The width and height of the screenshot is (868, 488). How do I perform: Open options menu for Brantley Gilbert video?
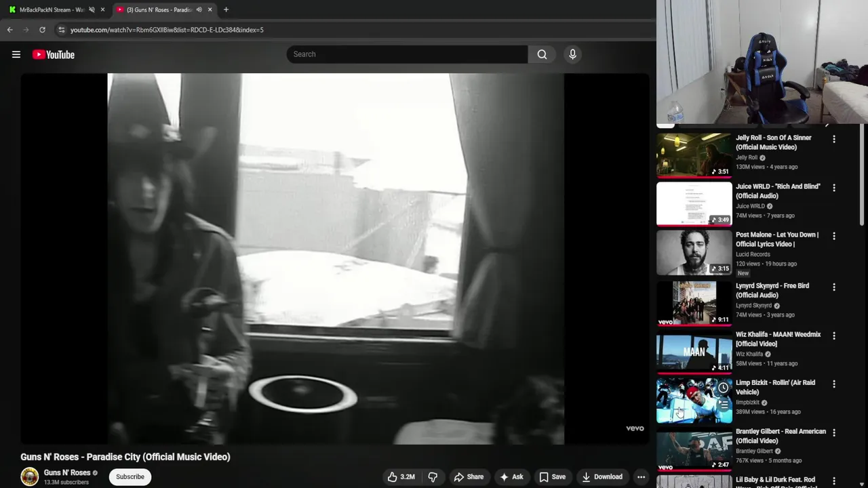(x=834, y=432)
